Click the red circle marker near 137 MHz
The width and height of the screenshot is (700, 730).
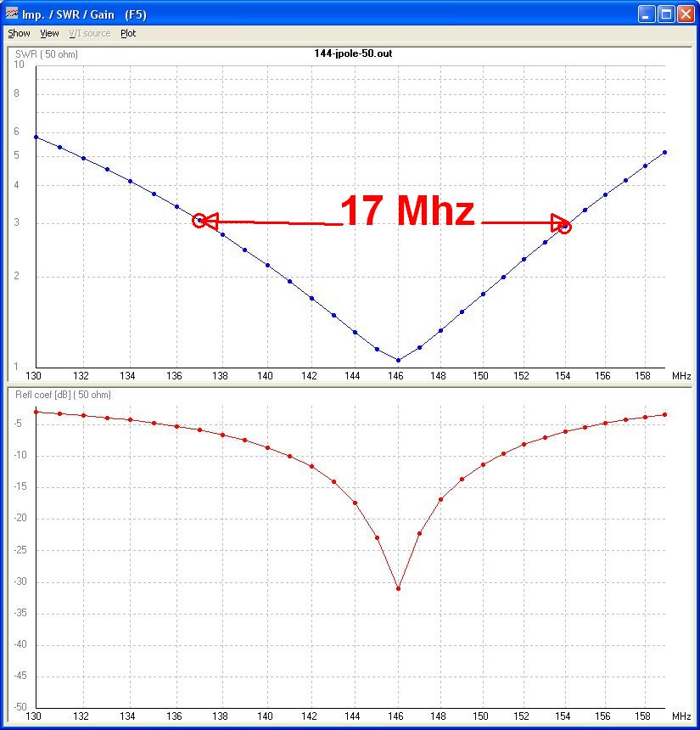coord(199,221)
